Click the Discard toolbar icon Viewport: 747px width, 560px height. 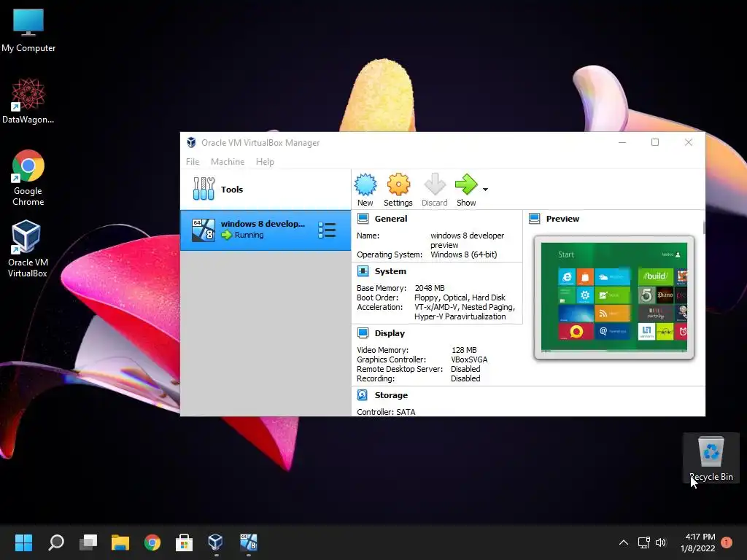pos(435,184)
